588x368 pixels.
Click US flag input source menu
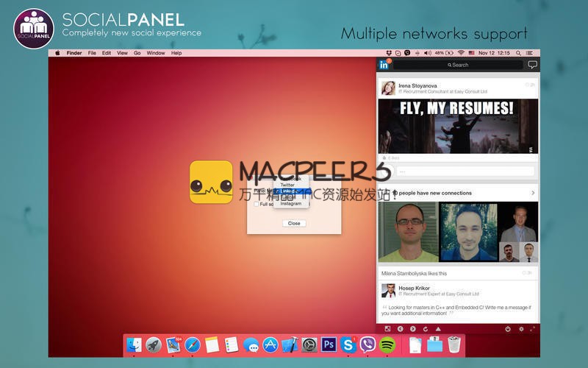[x=471, y=53]
